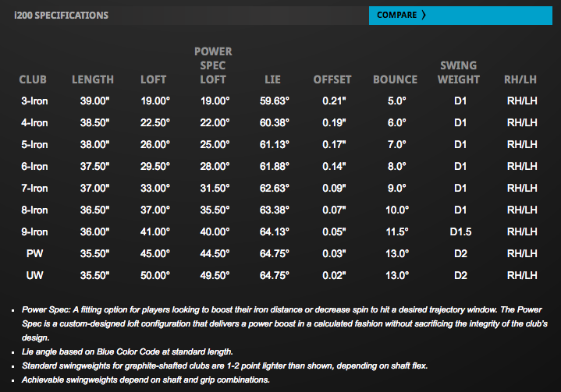Click the 5.0° bounce value

pyautogui.click(x=397, y=101)
